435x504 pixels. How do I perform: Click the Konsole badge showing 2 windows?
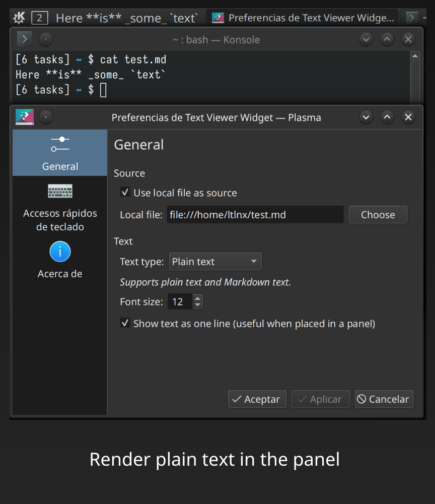(x=39, y=17)
